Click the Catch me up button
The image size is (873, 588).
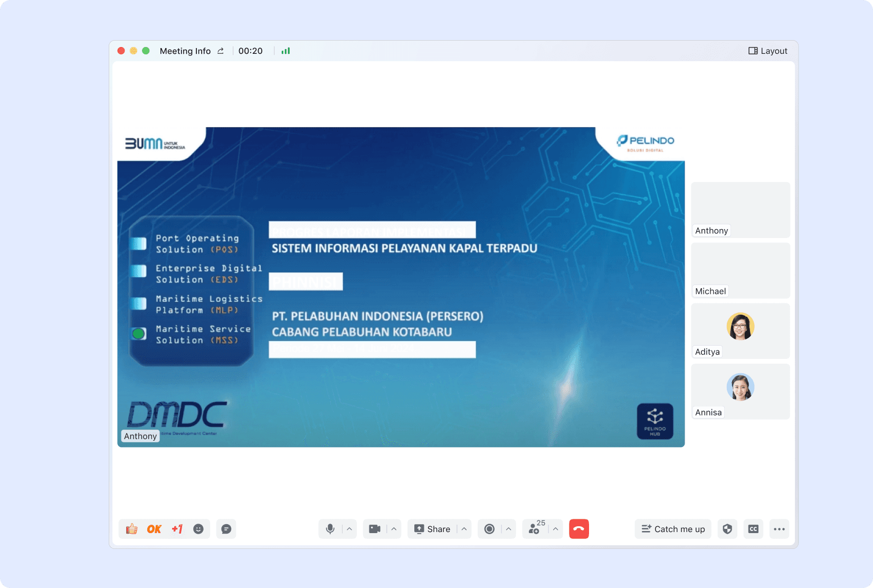(x=673, y=529)
